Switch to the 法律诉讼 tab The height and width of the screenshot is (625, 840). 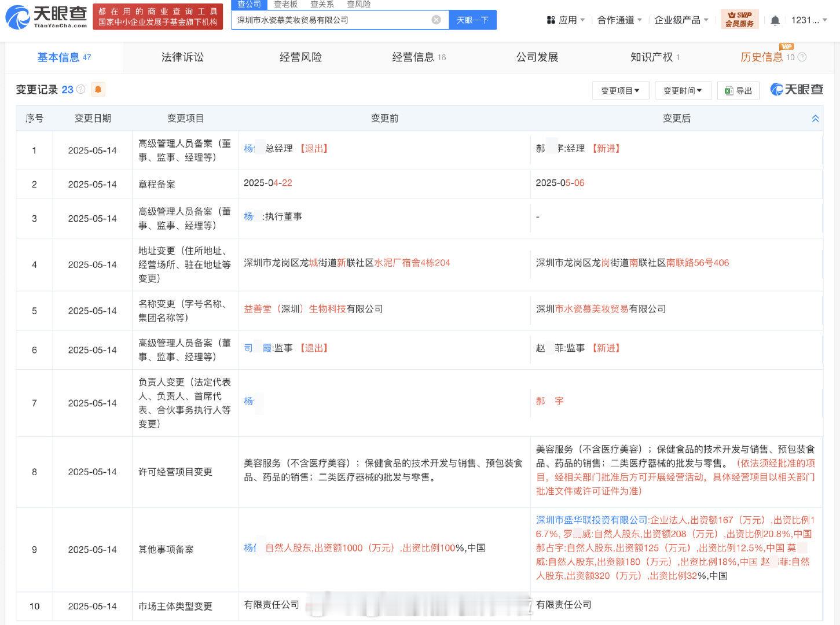coord(182,57)
